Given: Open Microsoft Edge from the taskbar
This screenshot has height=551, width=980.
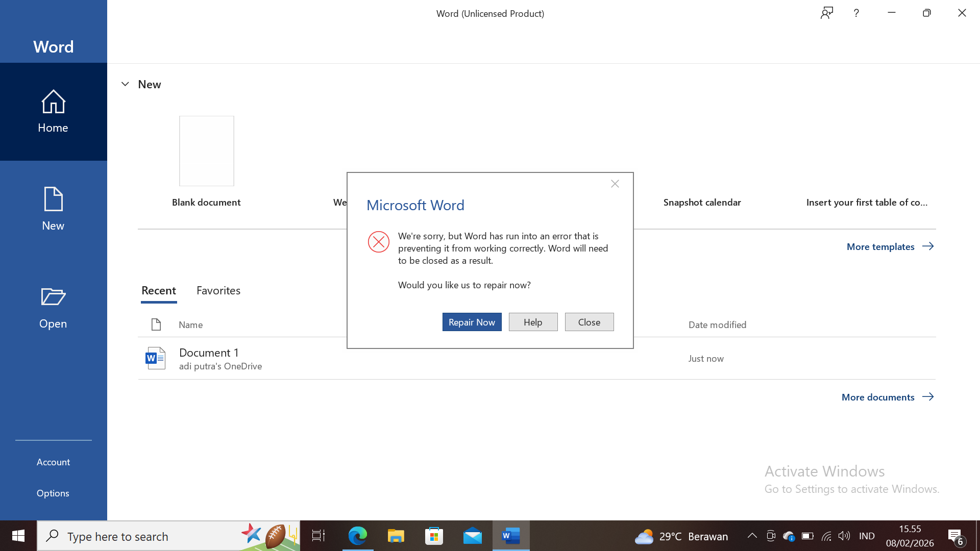Looking at the screenshot, I should pyautogui.click(x=357, y=536).
